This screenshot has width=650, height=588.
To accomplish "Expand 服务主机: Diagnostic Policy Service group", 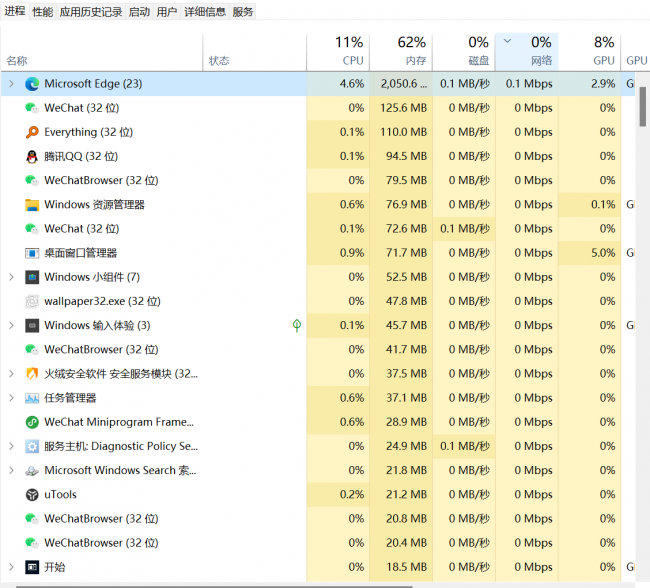I will [12, 446].
